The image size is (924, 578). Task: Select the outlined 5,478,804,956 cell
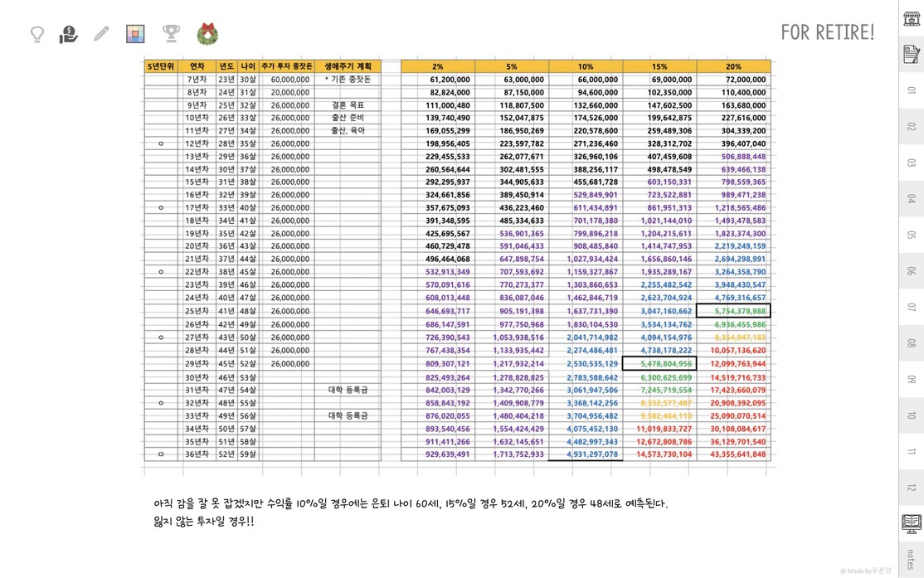click(659, 363)
